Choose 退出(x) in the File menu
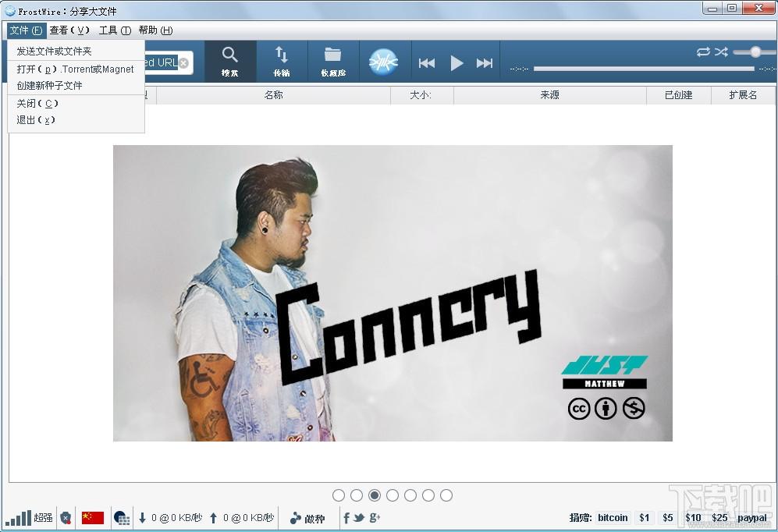Screen dimensions: 778x532 coord(76,119)
